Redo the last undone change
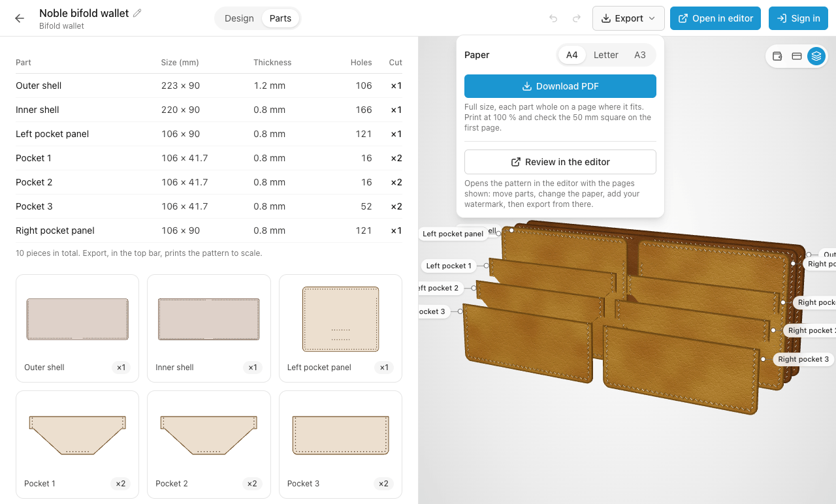This screenshot has width=836, height=504. [x=577, y=18]
